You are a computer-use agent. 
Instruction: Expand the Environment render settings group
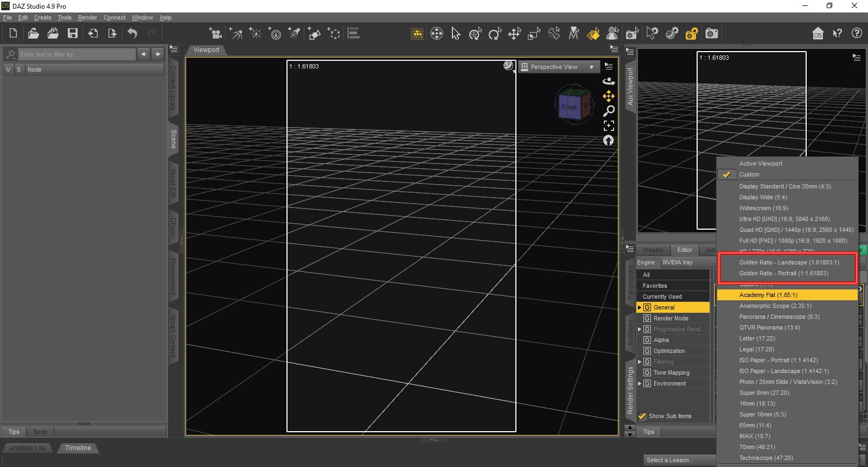(x=640, y=383)
